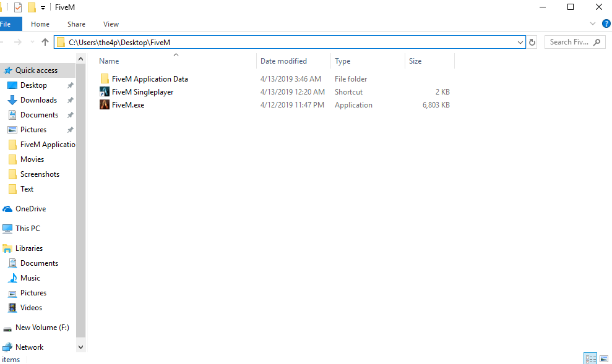Image resolution: width=612 pixels, height=364 pixels.
Task: Select the FiveM Application Data folder
Action: [x=150, y=78]
